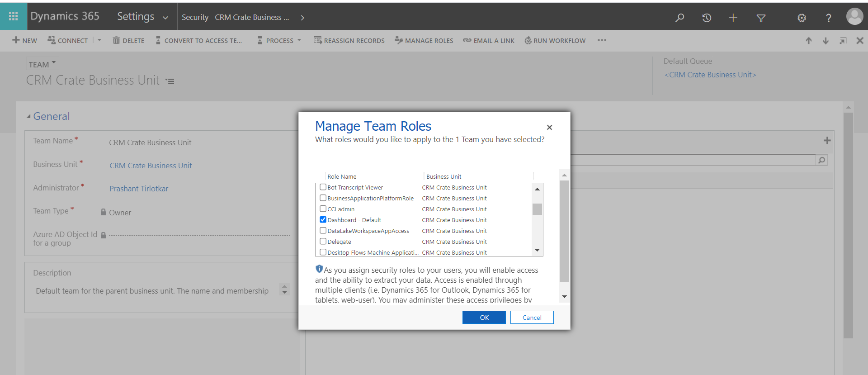Screen dimensions: 868x375
Task: Open the Dynamics 365 app launcher grid
Action: (14, 17)
